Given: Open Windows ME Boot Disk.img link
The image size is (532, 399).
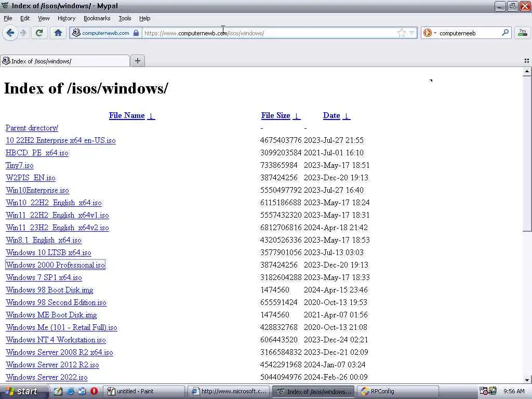Looking at the screenshot, I should coord(51,315).
